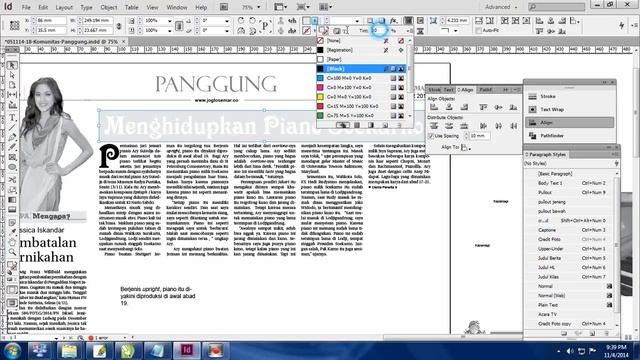Viewport: 640px width, 360px height.
Task: Select the Zoom tool in toolbox
Action: point(12,252)
